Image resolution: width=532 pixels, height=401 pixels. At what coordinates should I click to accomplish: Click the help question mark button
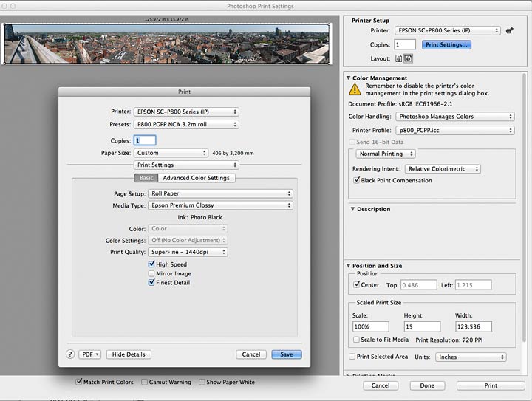70,354
